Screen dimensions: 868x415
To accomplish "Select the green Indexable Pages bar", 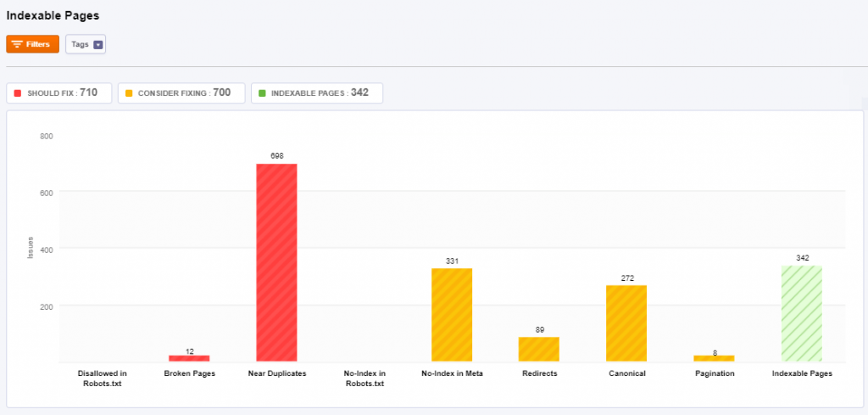I will click(801, 313).
